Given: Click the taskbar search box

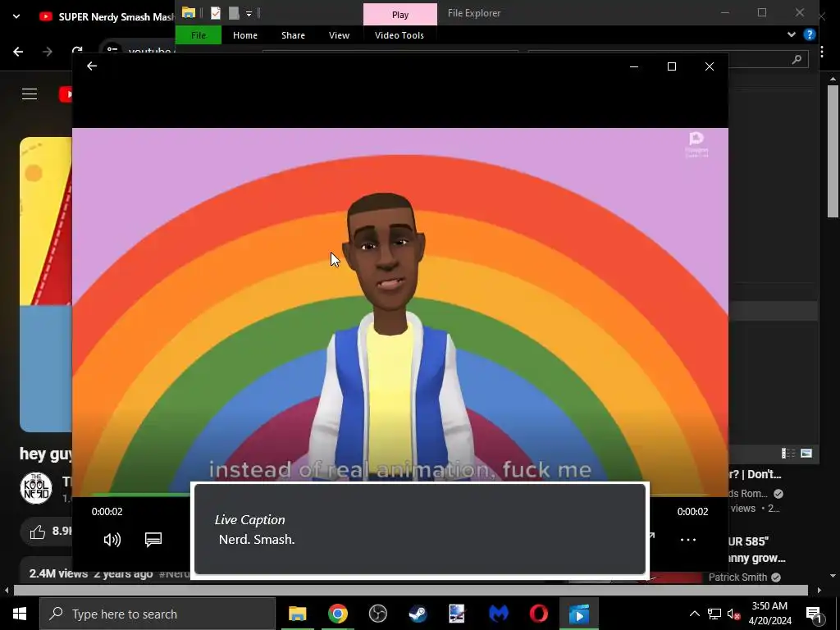Looking at the screenshot, I should [157, 614].
